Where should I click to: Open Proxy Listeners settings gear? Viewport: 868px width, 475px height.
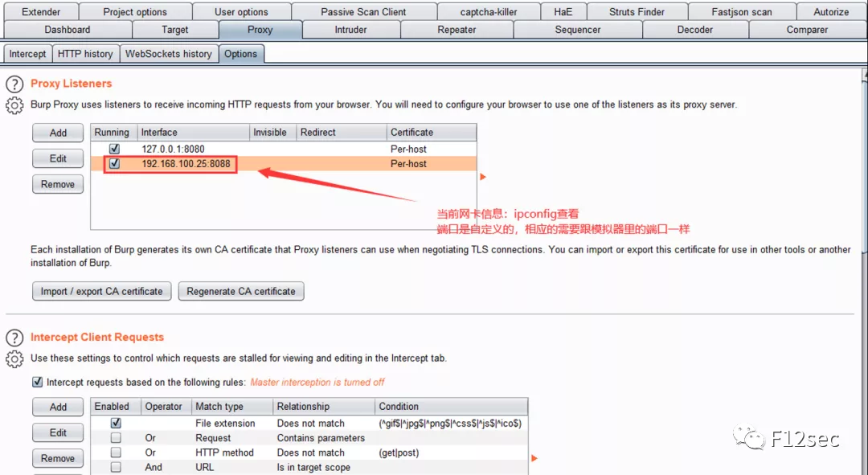tap(14, 105)
